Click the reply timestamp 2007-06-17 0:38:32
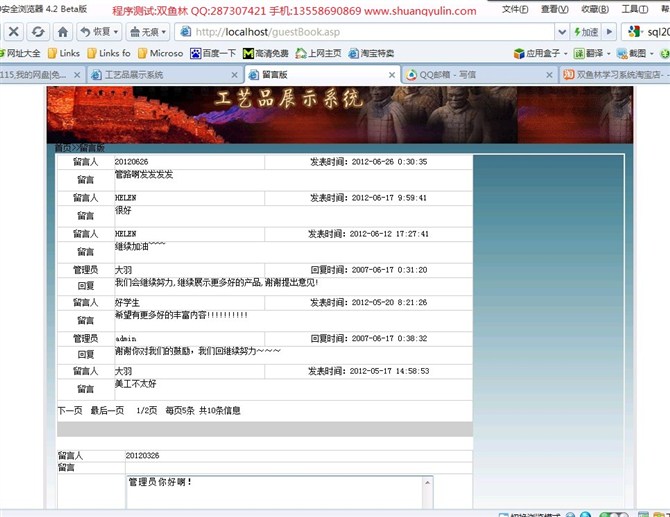The width and height of the screenshot is (670, 517). pyautogui.click(x=389, y=338)
